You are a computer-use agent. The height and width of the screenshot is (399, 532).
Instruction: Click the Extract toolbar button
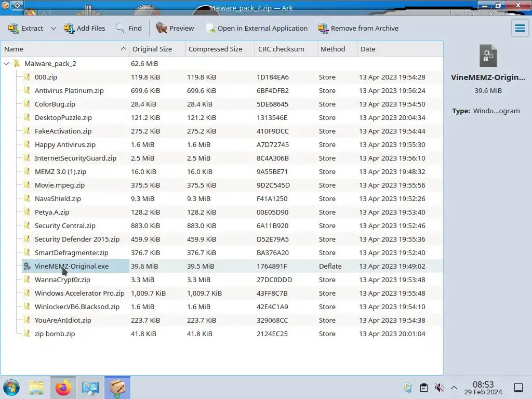[x=26, y=28]
